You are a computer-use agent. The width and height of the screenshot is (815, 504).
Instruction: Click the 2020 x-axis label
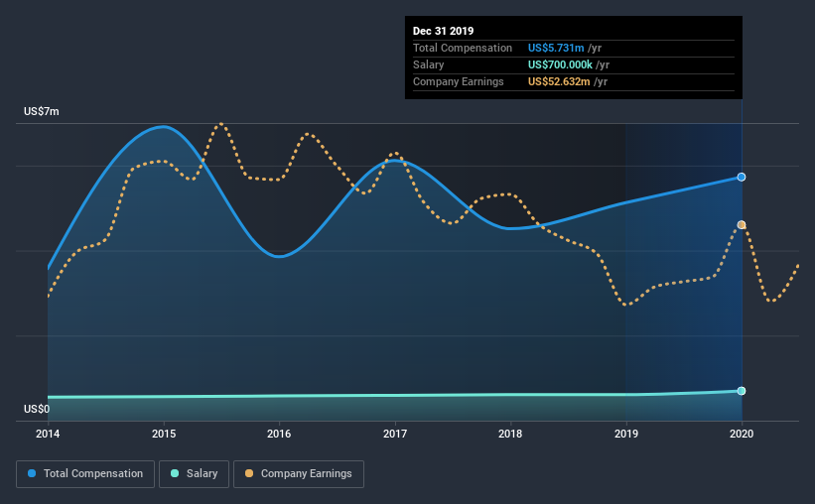742,434
